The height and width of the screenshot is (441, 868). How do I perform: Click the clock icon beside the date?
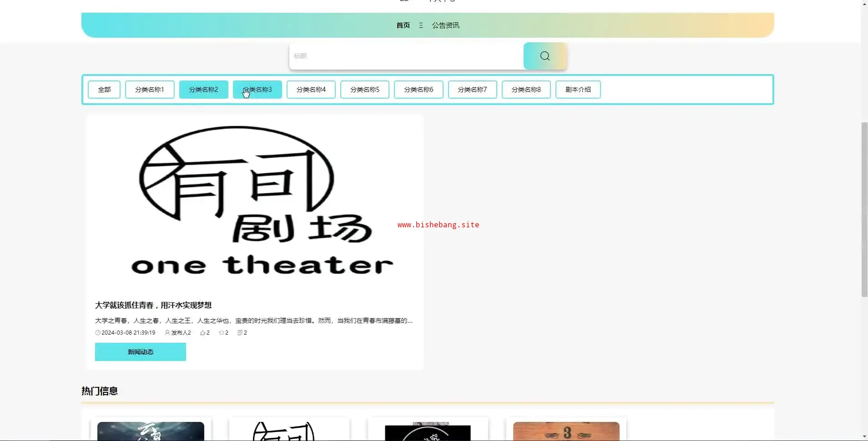click(x=97, y=333)
